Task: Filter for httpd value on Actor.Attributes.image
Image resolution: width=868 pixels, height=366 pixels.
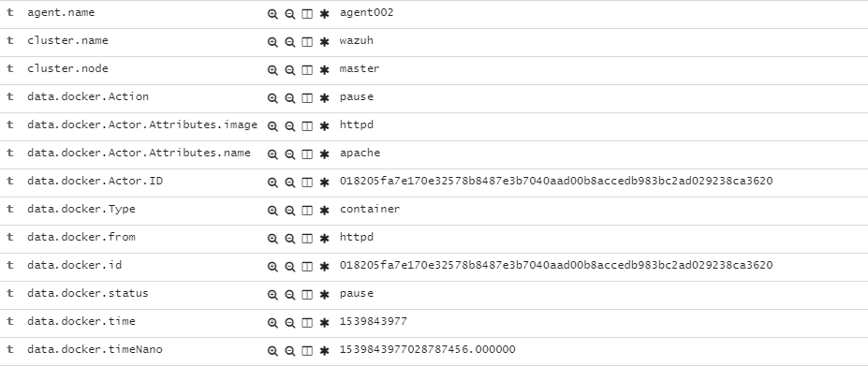Action: (x=272, y=126)
